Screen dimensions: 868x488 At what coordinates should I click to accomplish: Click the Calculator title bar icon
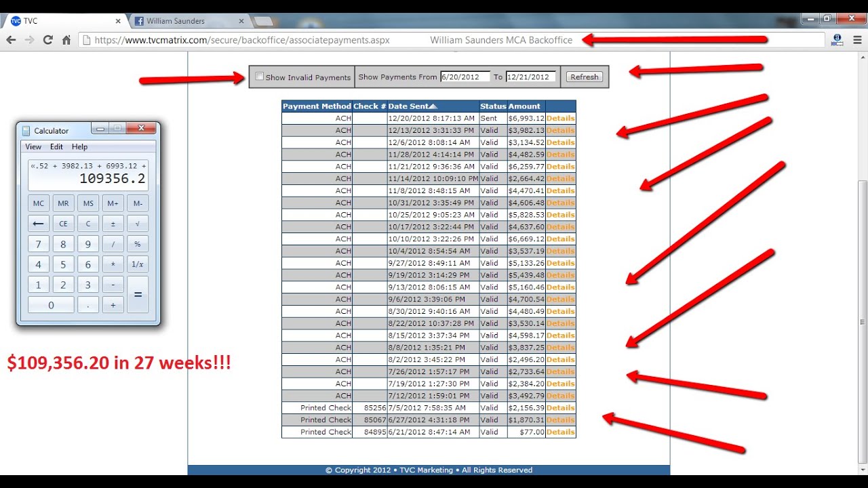26,131
